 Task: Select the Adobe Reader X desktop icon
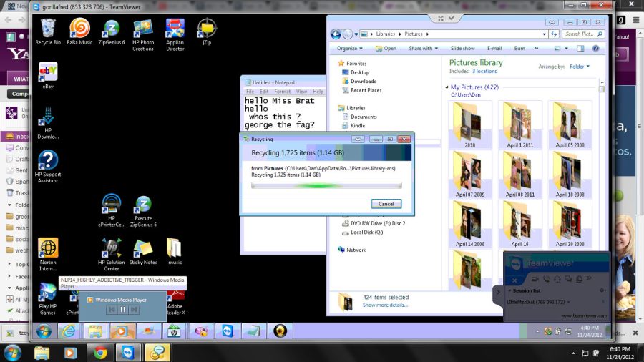(176, 303)
